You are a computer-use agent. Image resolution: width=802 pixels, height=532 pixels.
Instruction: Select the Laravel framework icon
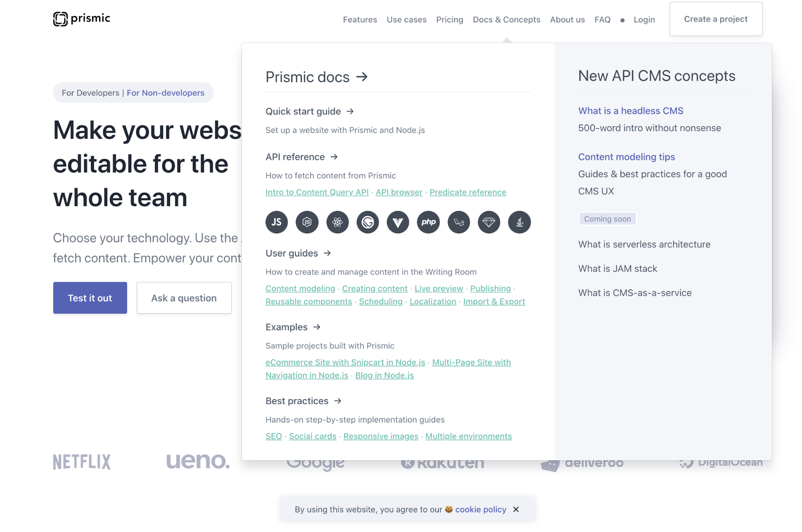(x=459, y=222)
